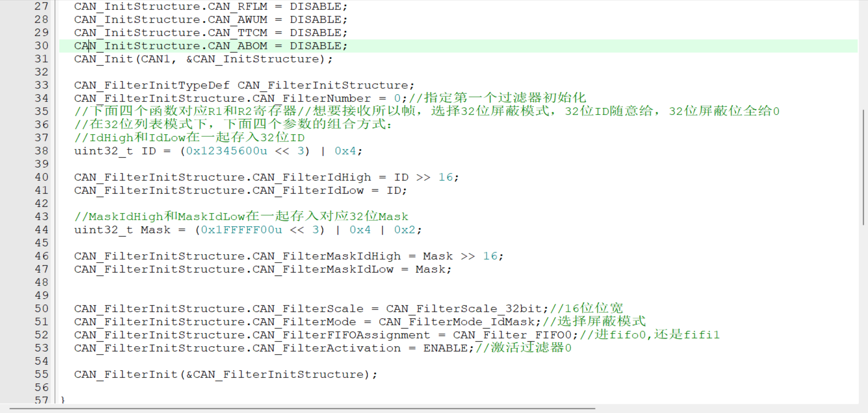Click the hex value 0x12345600u
The width and height of the screenshot is (868, 413).
click(x=226, y=151)
